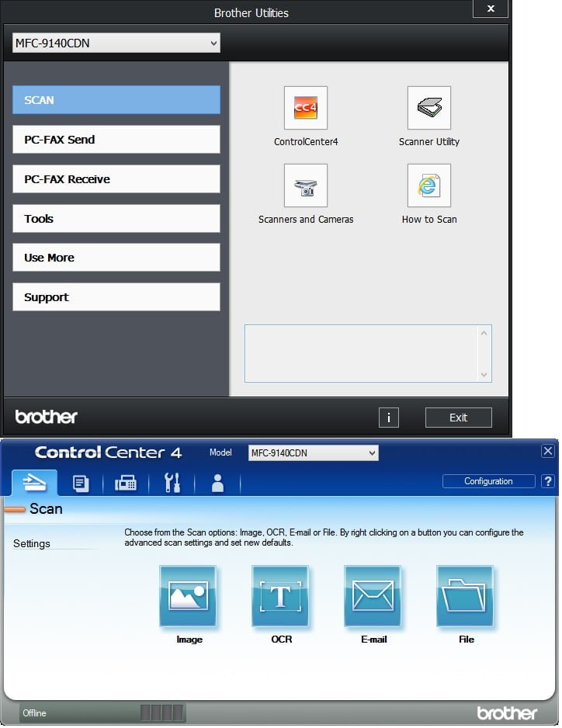The image size is (562, 728).
Task: Click the ink level indicator bars in status bar
Action: 161,712
